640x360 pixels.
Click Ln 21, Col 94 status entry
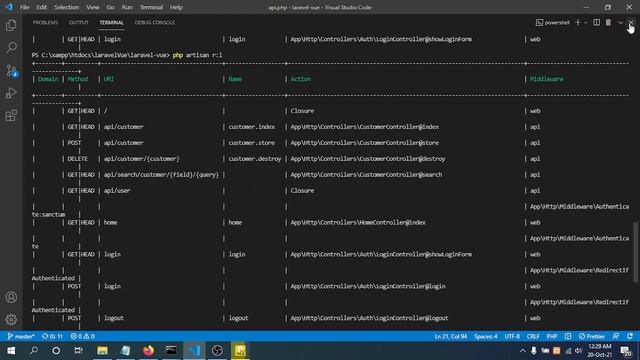451,336
